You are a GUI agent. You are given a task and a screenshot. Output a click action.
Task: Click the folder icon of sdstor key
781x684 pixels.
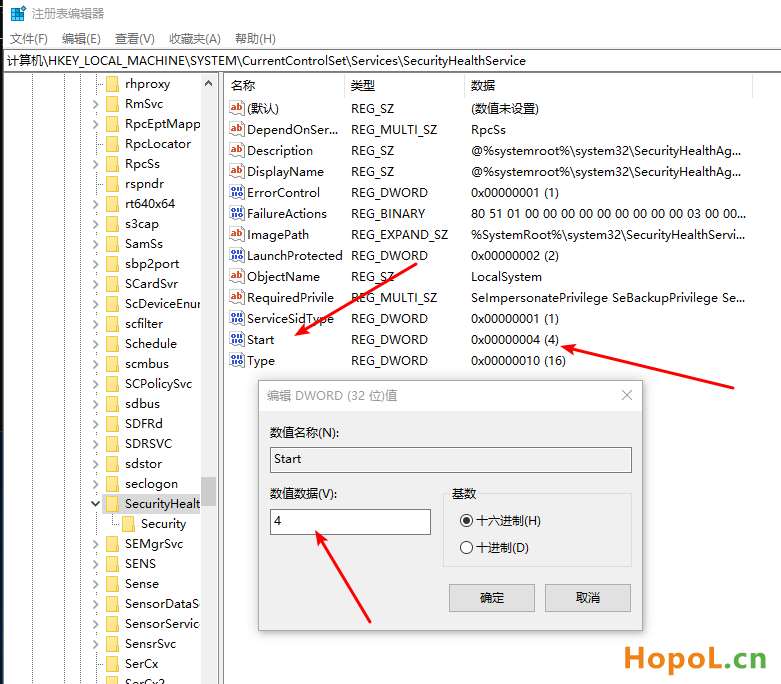(x=113, y=463)
